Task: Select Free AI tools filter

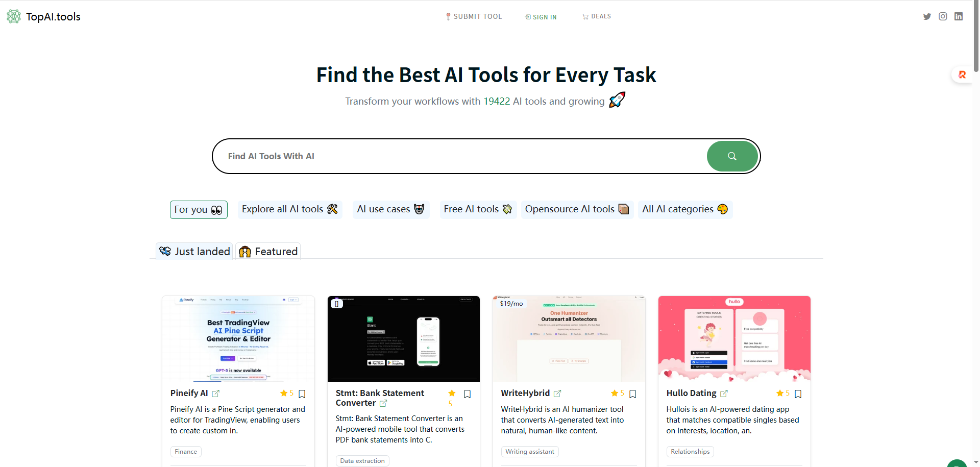Action: (478, 209)
